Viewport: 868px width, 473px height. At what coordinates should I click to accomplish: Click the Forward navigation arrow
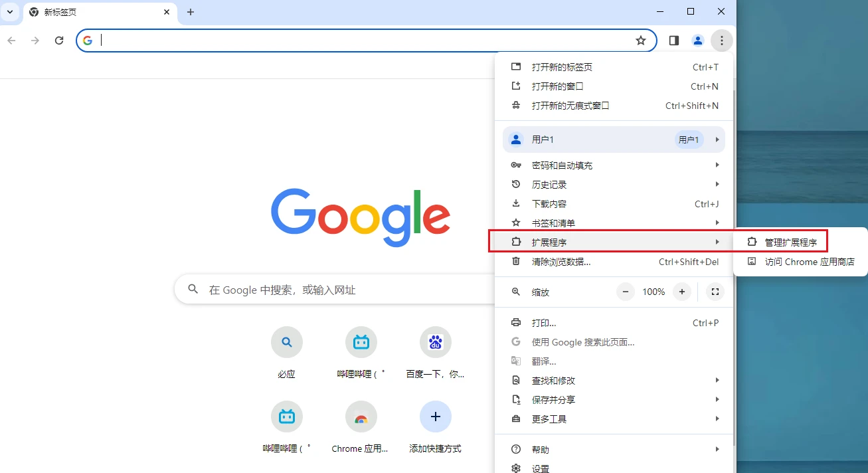[35, 41]
